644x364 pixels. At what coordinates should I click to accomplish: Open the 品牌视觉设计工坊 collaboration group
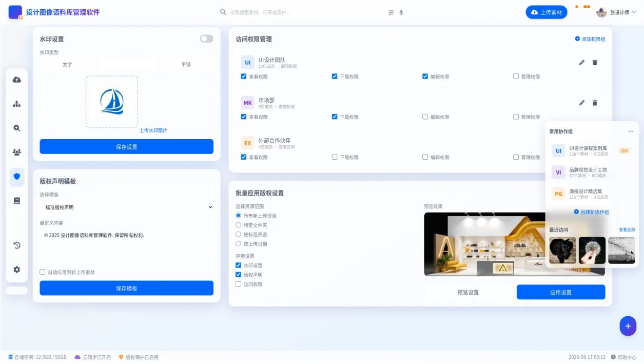(x=592, y=173)
